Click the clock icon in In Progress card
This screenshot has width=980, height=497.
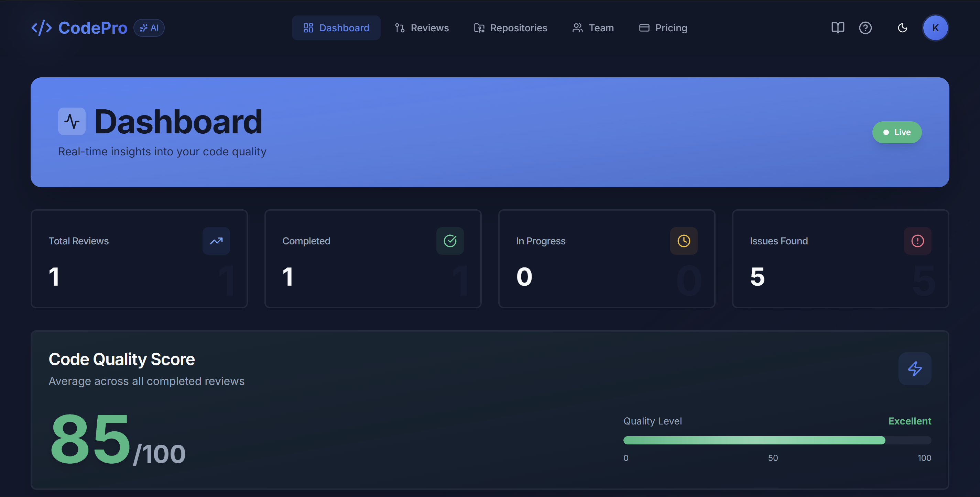point(684,241)
